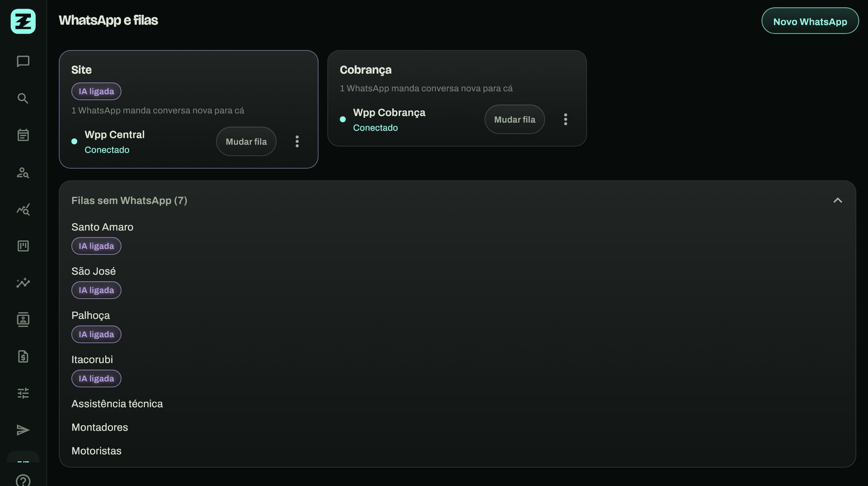Select the Santo Amaro queue
The image size is (868, 486).
click(x=103, y=227)
